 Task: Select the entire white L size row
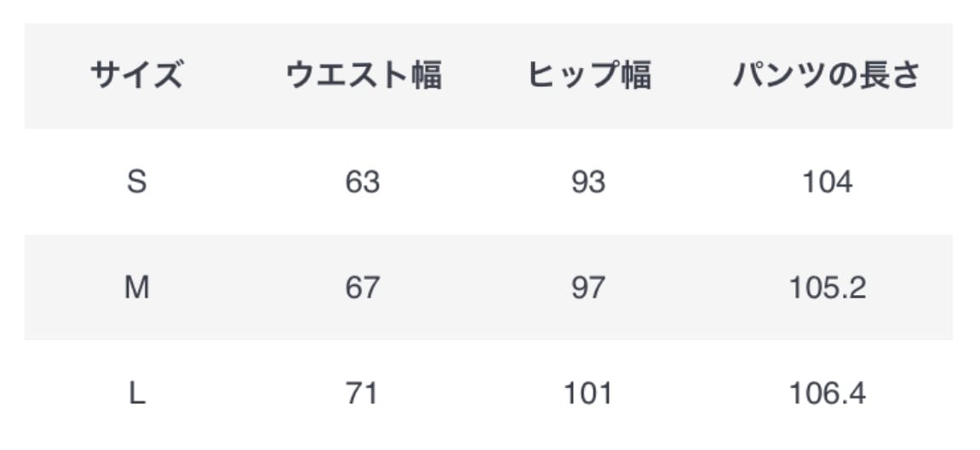[x=477, y=419]
